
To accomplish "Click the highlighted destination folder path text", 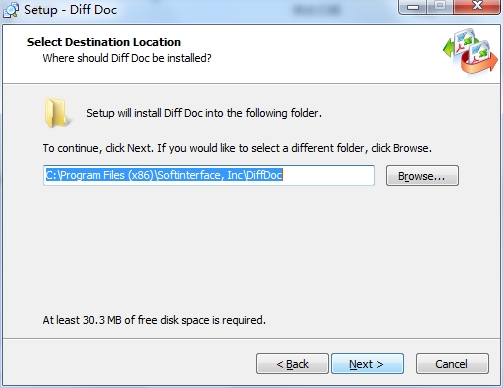I will pyautogui.click(x=164, y=175).
